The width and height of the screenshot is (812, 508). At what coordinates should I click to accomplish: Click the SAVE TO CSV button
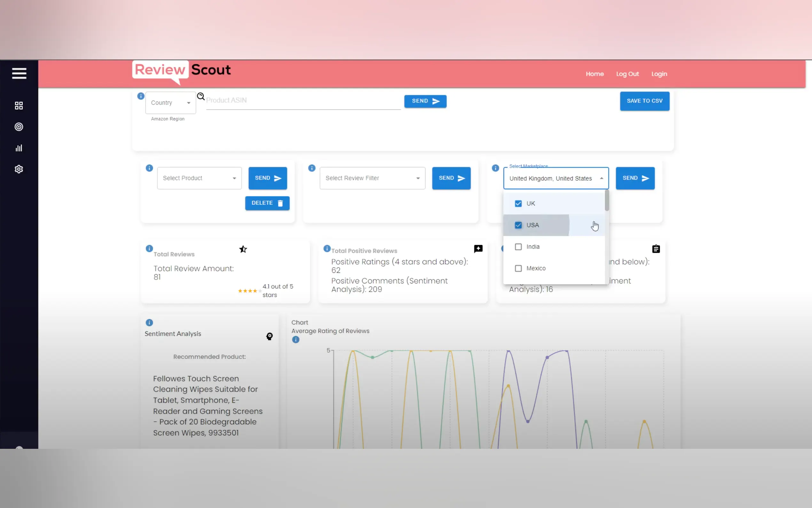644,101
